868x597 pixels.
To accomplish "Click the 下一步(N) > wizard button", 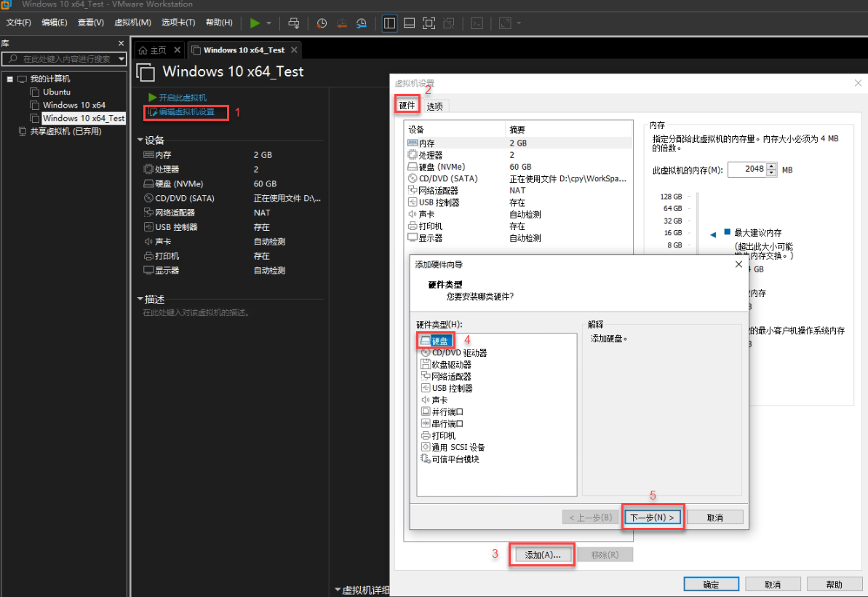I will [653, 517].
